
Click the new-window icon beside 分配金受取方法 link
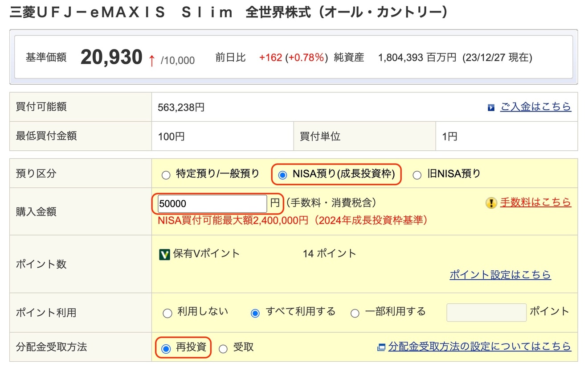pyautogui.click(x=381, y=347)
